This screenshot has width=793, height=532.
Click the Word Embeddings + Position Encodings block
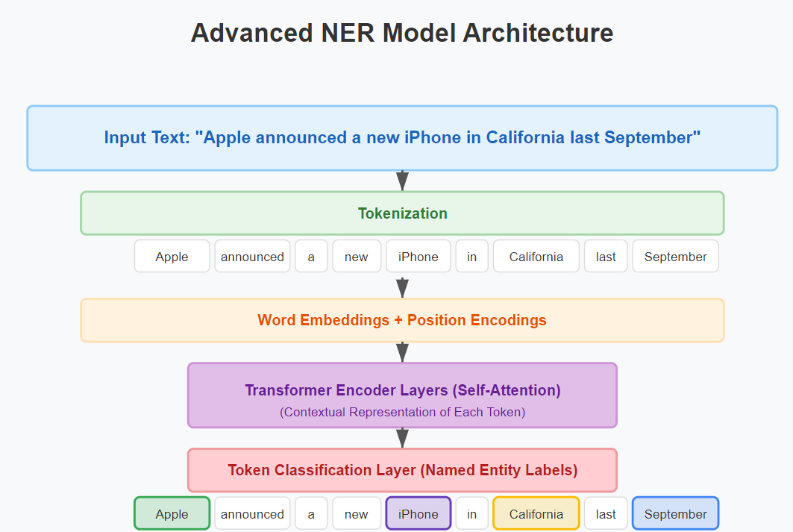tap(402, 320)
